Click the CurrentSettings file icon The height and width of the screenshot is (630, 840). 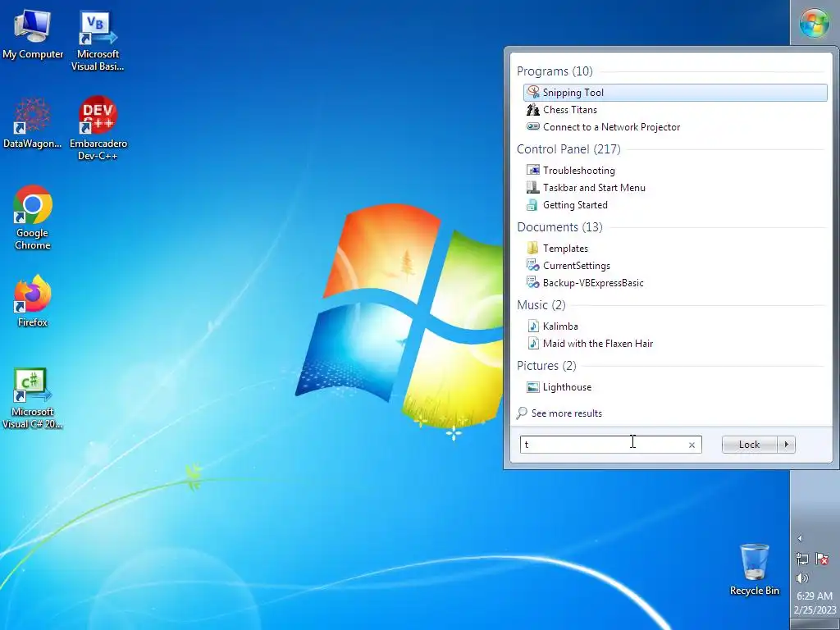click(533, 265)
